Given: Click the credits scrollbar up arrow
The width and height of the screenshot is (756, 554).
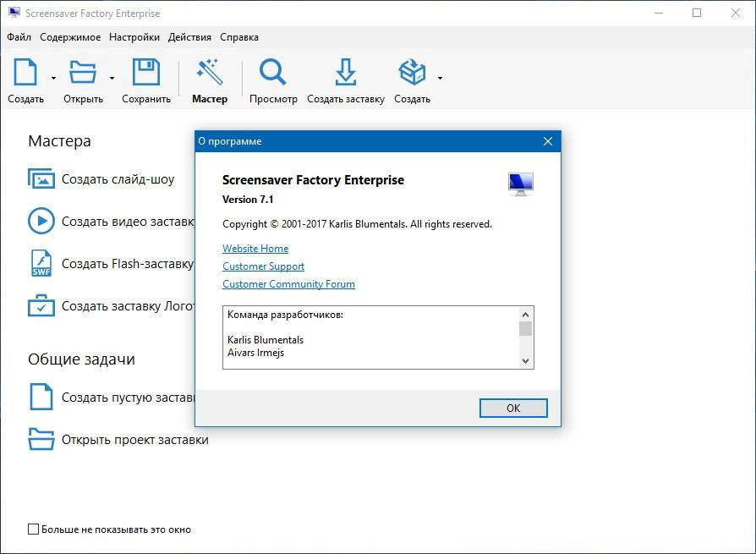Looking at the screenshot, I should click(525, 315).
